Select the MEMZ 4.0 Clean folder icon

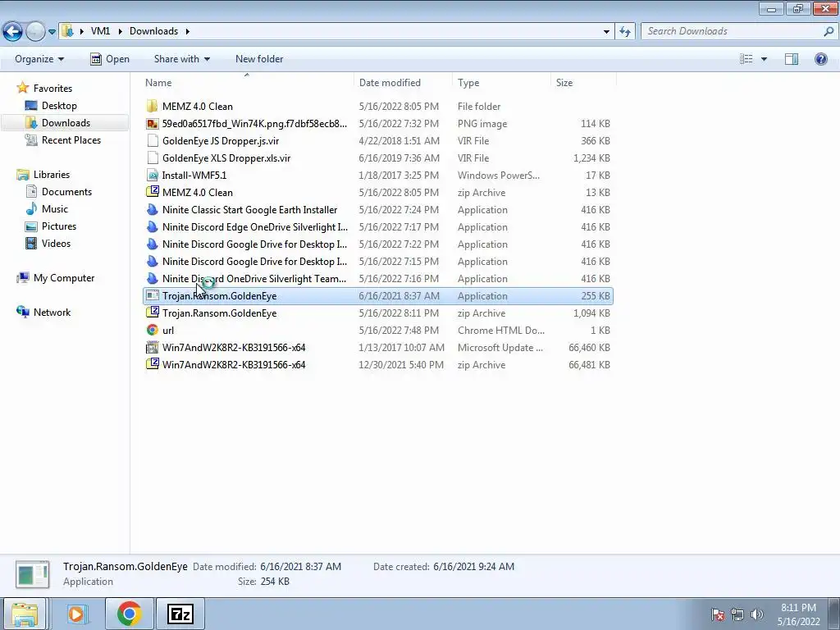point(152,106)
